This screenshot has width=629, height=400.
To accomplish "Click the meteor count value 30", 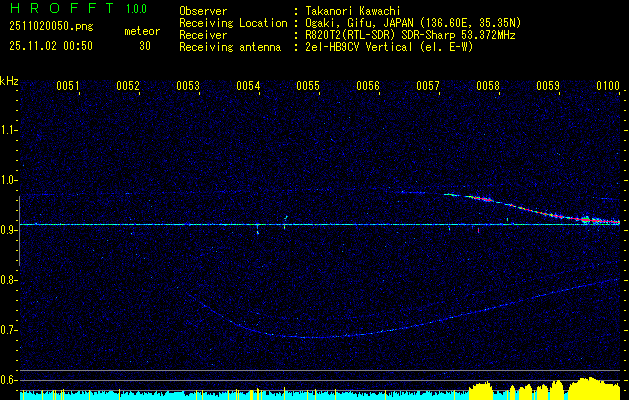I will pos(145,45).
